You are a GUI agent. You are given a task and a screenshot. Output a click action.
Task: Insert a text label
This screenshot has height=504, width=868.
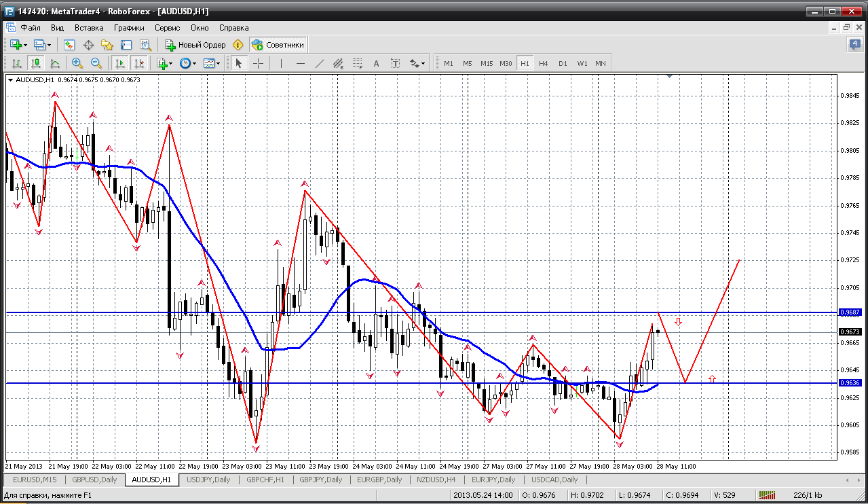tap(396, 63)
